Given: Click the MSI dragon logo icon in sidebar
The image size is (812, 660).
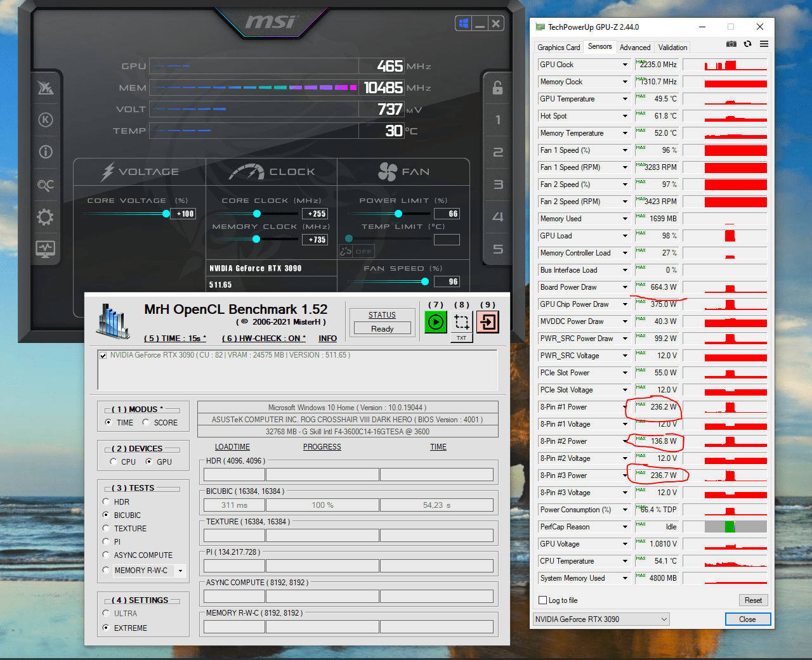Looking at the screenshot, I should click(x=46, y=87).
